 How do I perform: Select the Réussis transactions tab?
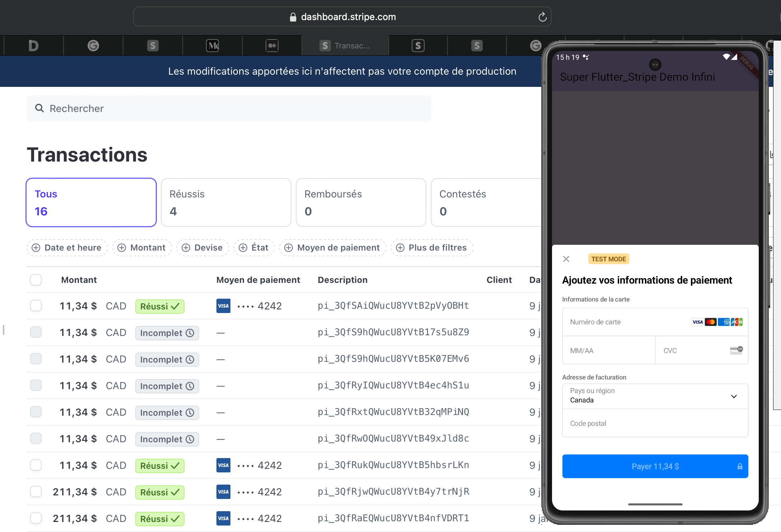(226, 202)
